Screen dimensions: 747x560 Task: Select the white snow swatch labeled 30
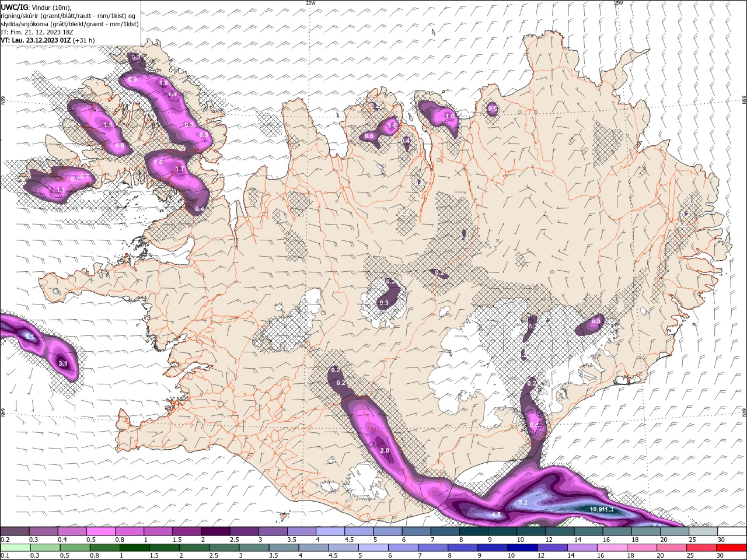(732, 531)
